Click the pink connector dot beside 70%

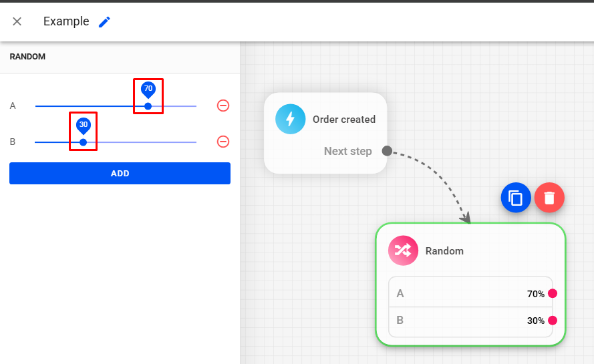(x=553, y=293)
